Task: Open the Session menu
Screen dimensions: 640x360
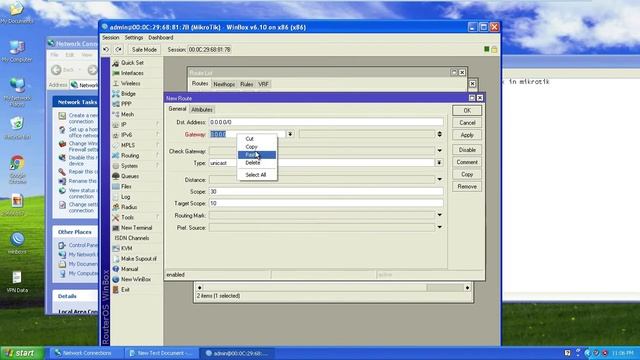Action: coord(111,38)
